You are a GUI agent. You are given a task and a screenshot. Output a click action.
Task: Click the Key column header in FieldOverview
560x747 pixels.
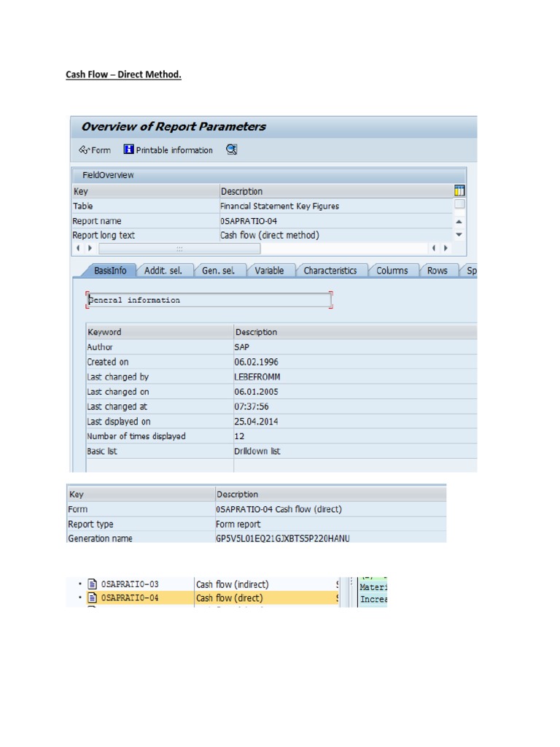tap(146, 191)
